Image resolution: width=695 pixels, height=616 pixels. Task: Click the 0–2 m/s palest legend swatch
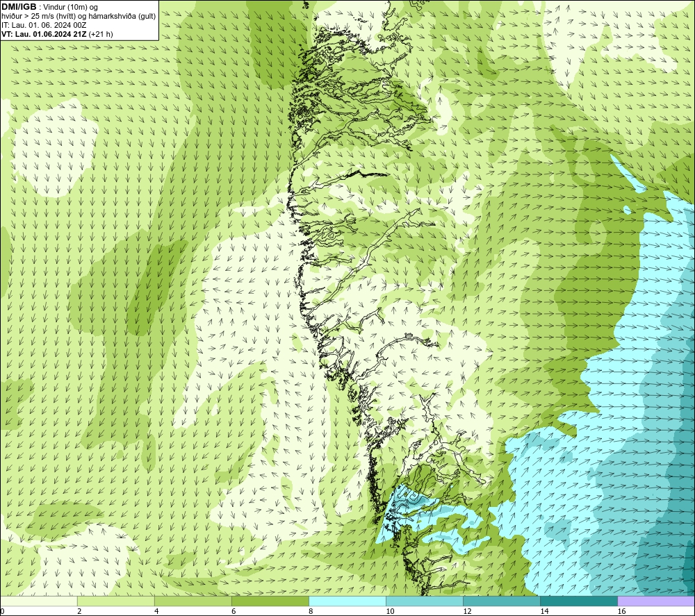pyautogui.click(x=39, y=601)
